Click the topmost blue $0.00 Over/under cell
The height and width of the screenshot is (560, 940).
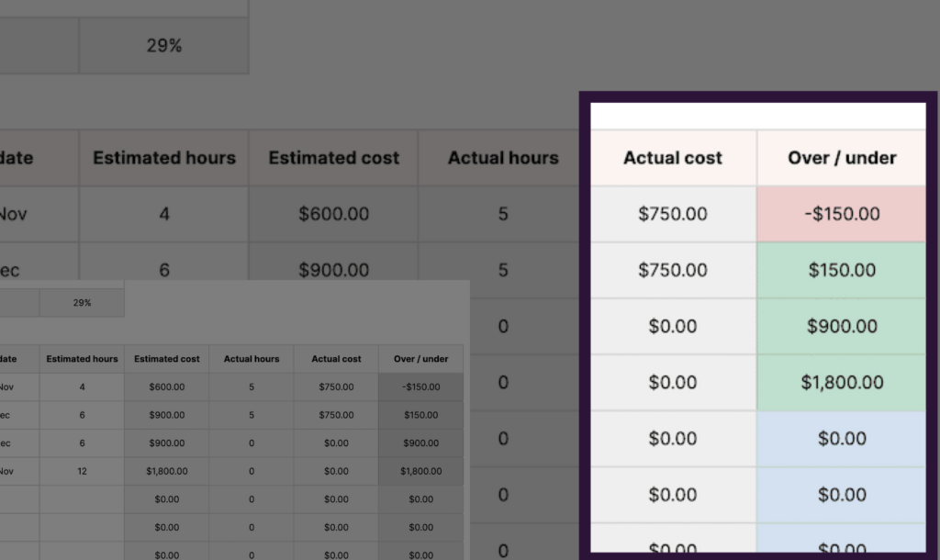841,439
